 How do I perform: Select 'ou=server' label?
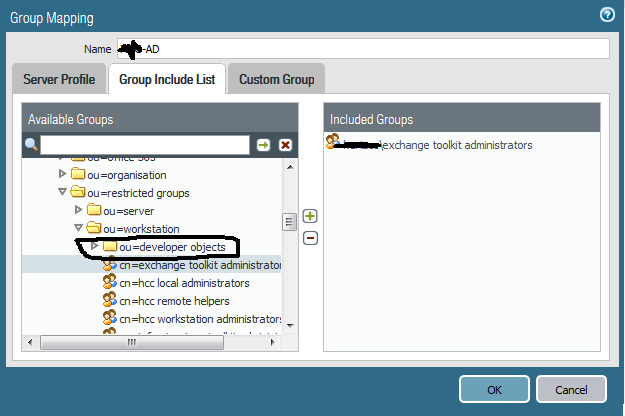[x=128, y=211]
